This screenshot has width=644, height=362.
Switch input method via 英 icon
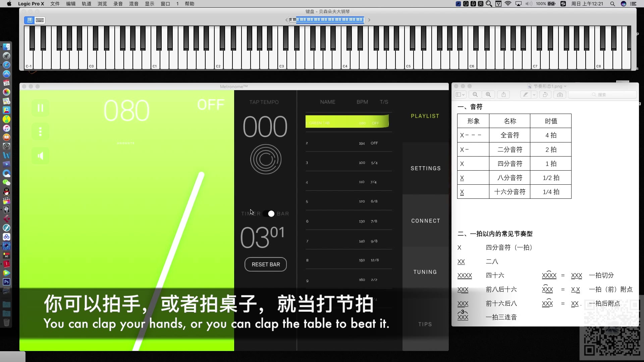coord(481,4)
